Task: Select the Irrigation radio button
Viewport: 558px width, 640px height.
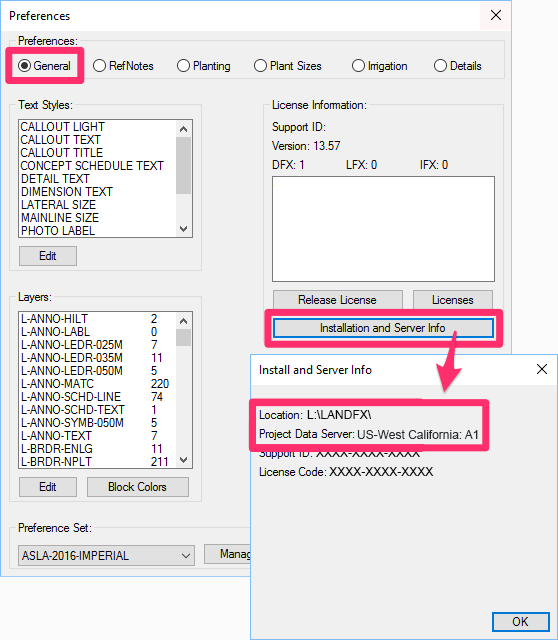Action: 379,66
